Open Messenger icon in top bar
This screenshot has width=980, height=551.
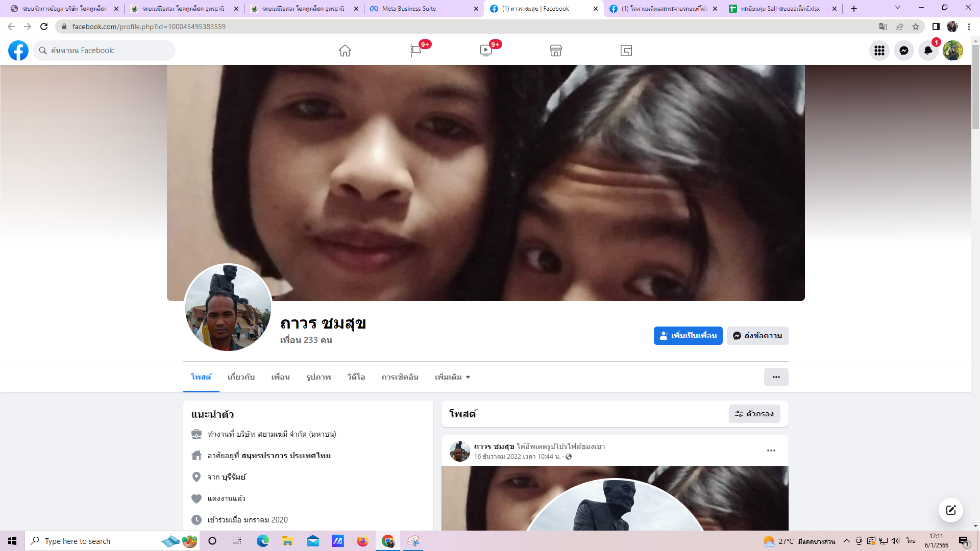point(903,51)
